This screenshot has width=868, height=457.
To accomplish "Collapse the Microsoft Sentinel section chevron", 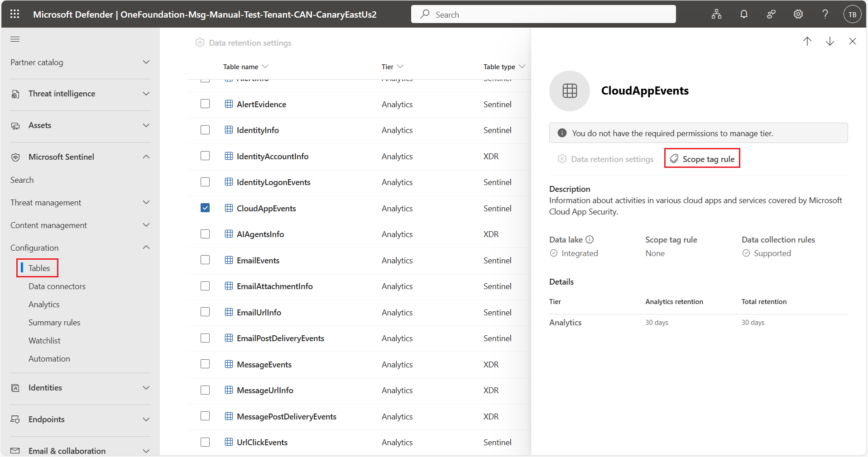I will 146,157.
